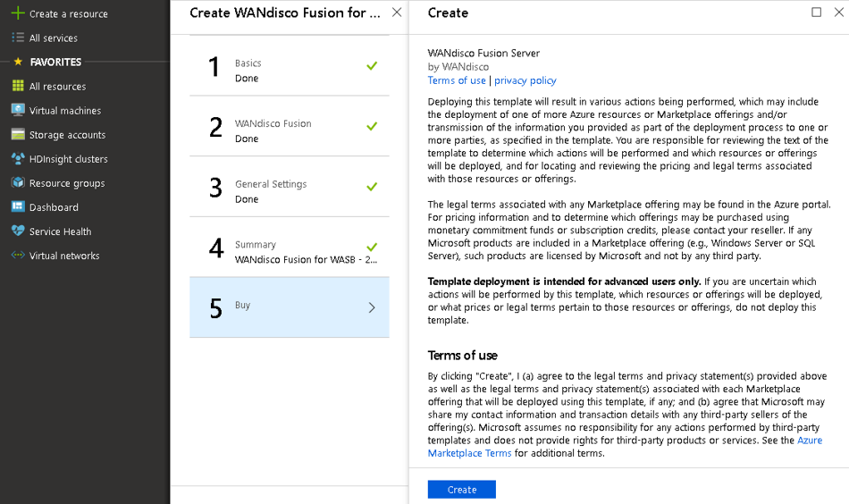Image resolution: width=849 pixels, height=504 pixels.
Task: Open All services in sidebar
Action: (53, 38)
